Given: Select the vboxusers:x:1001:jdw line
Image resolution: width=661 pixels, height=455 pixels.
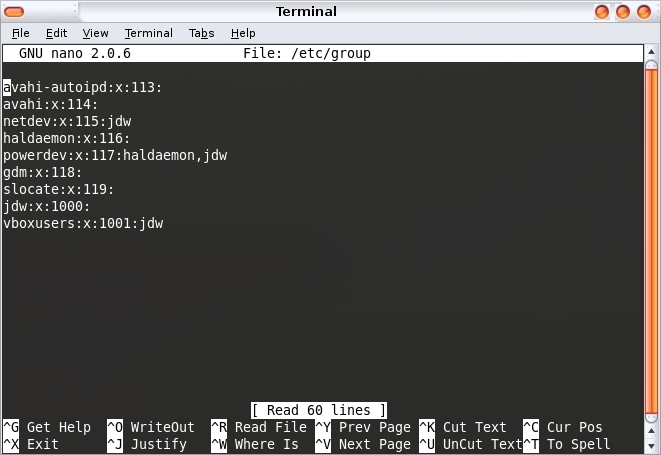Looking at the screenshot, I should click(x=82, y=224).
